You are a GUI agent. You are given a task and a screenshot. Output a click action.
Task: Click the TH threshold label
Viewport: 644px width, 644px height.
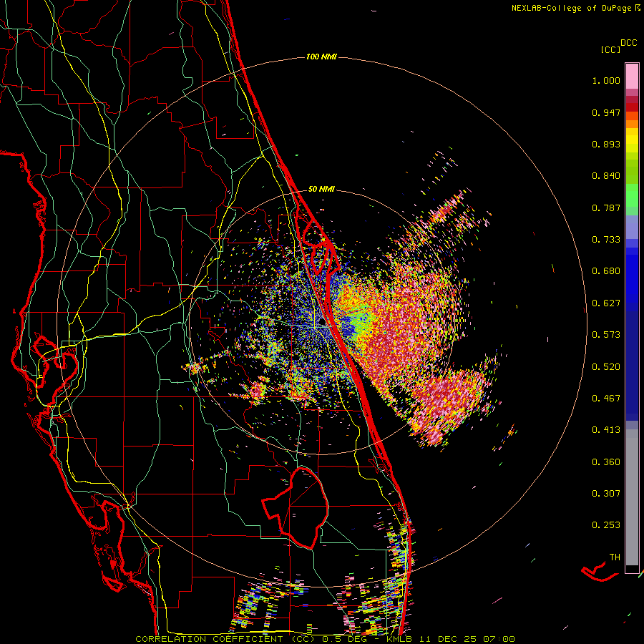(x=615, y=557)
